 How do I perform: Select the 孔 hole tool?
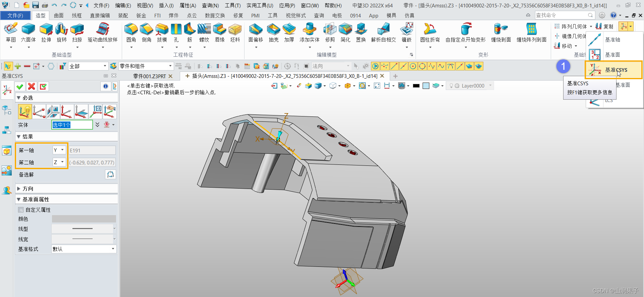coord(176,33)
